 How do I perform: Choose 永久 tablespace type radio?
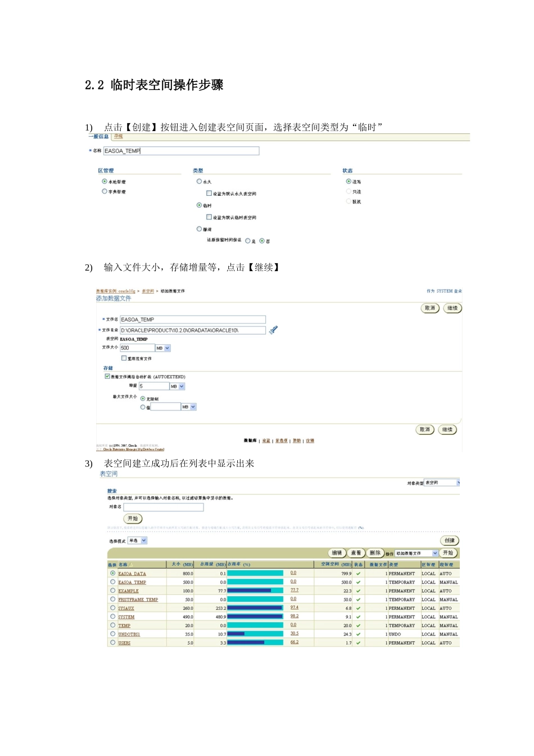199,182
